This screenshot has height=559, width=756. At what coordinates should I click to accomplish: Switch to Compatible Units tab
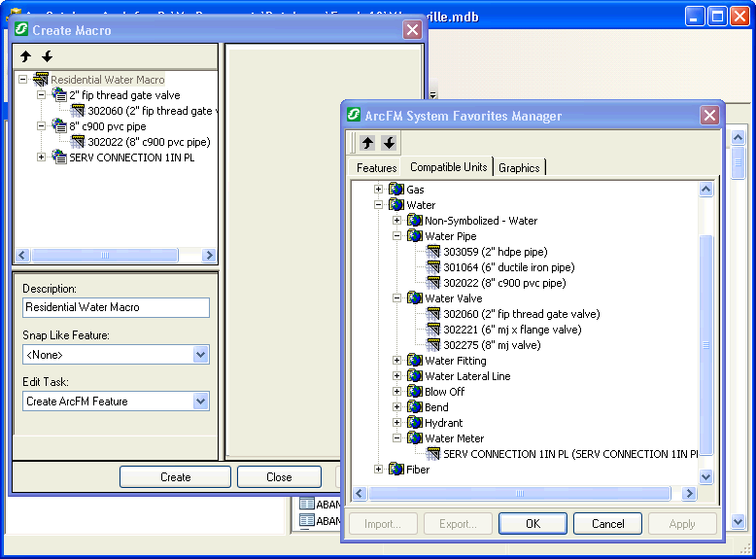tap(448, 167)
